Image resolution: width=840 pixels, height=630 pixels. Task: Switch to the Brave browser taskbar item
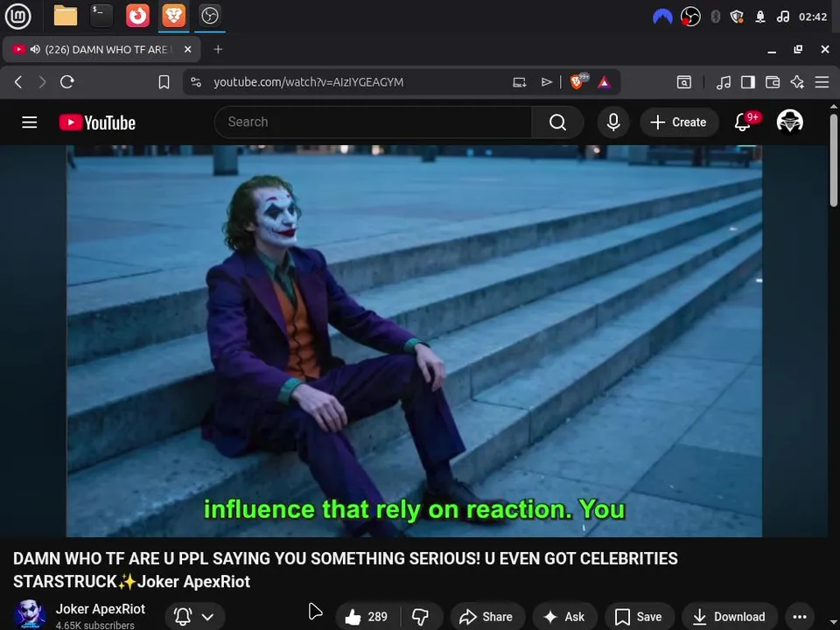pyautogui.click(x=173, y=16)
